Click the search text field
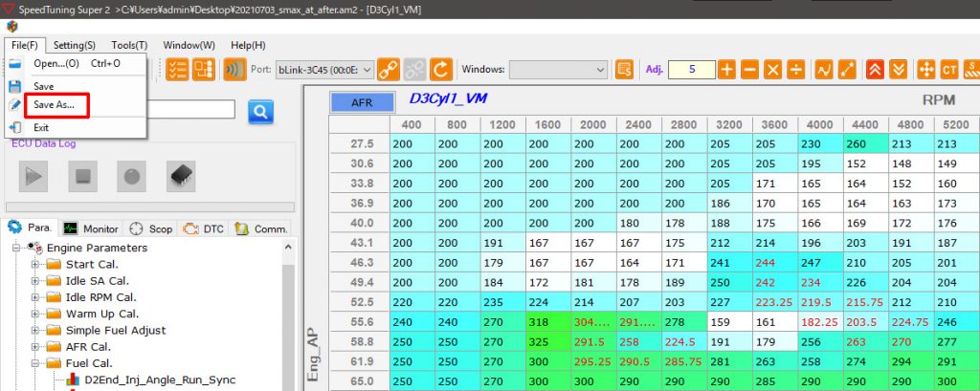The width and height of the screenshot is (980, 391). (x=190, y=109)
